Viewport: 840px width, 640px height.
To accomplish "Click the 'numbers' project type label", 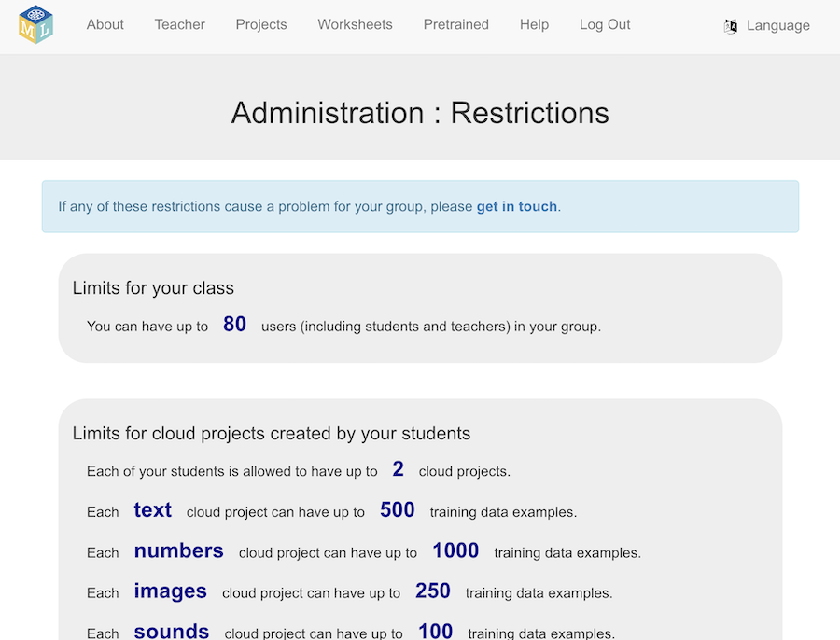I will pyautogui.click(x=179, y=550).
